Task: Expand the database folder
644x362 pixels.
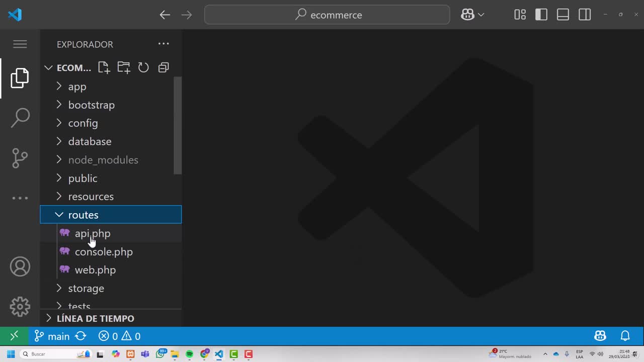Action: click(x=90, y=141)
